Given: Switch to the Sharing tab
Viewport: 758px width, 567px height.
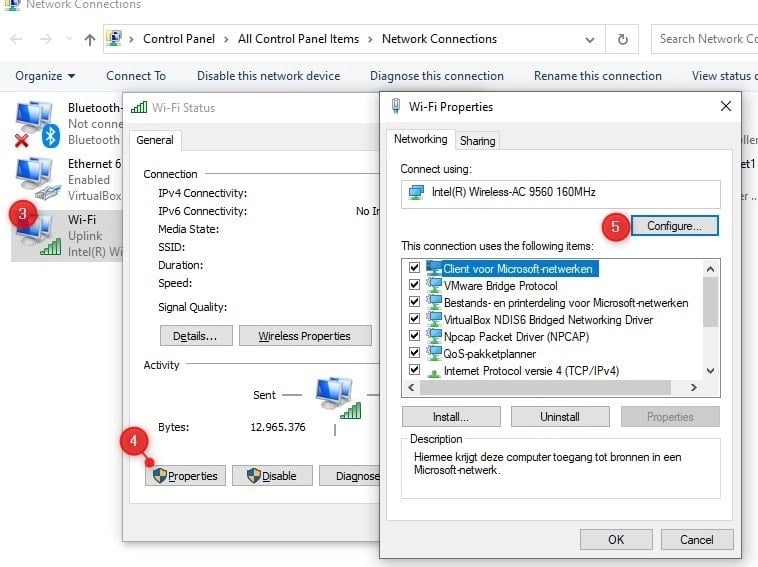Looking at the screenshot, I should (x=478, y=141).
